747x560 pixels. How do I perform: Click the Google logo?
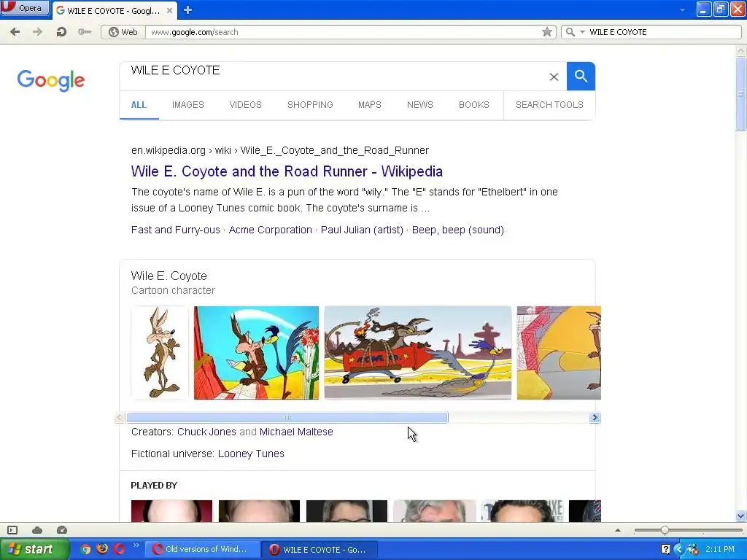(51, 80)
